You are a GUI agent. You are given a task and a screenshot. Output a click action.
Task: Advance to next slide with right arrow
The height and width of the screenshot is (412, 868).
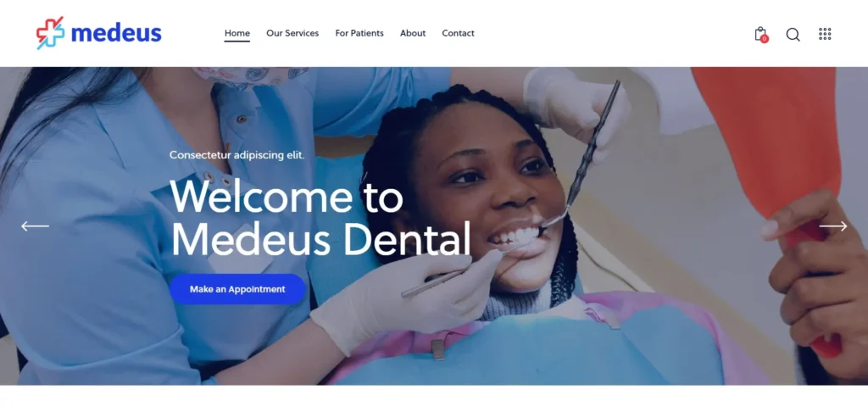pos(833,226)
